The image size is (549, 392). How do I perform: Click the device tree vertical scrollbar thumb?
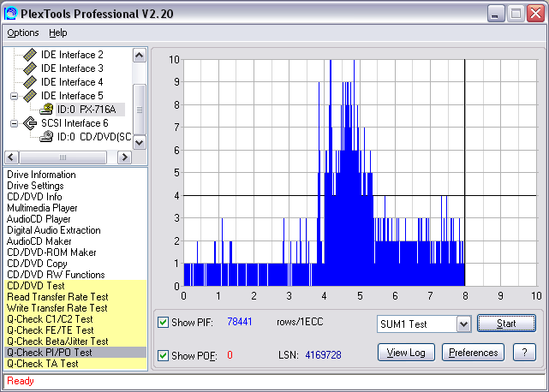coord(140,110)
